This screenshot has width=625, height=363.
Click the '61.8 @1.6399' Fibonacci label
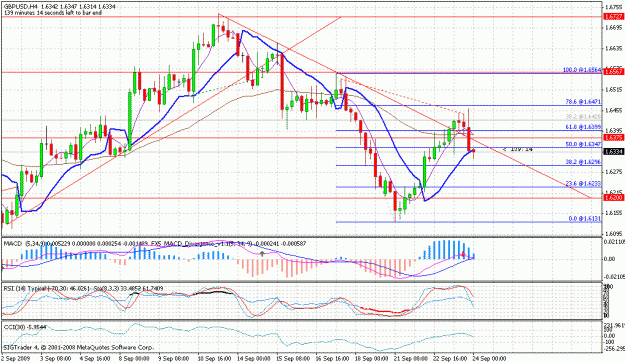point(583,127)
